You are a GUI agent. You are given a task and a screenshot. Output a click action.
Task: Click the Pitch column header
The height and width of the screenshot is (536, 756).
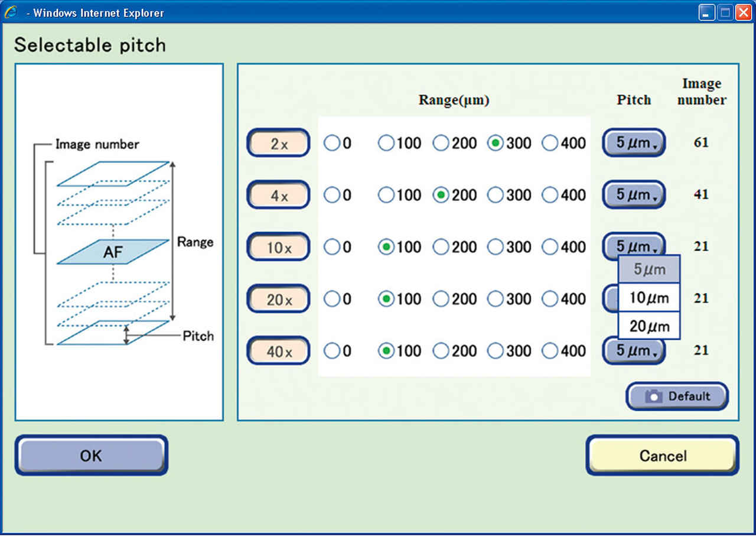[634, 100]
